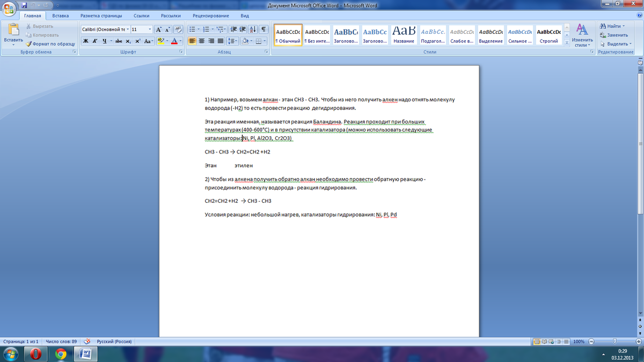644x362 pixels.
Task: Open Шрифт dialog launcher
Action: click(x=181, y=52)
